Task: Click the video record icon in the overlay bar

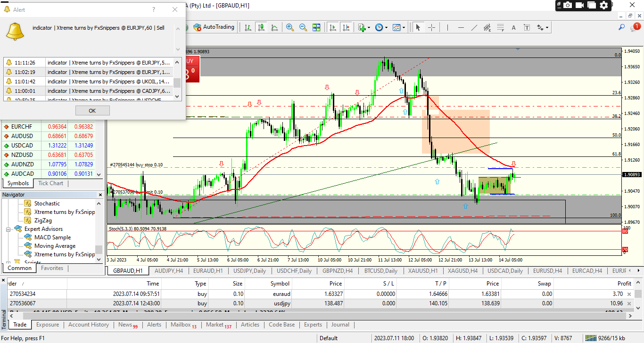Action: click(x=580, y=5)
